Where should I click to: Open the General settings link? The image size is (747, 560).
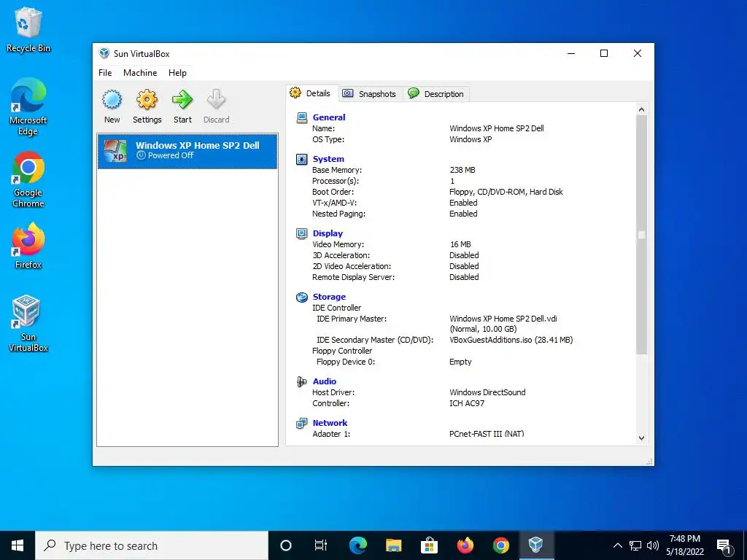(329, 117)
